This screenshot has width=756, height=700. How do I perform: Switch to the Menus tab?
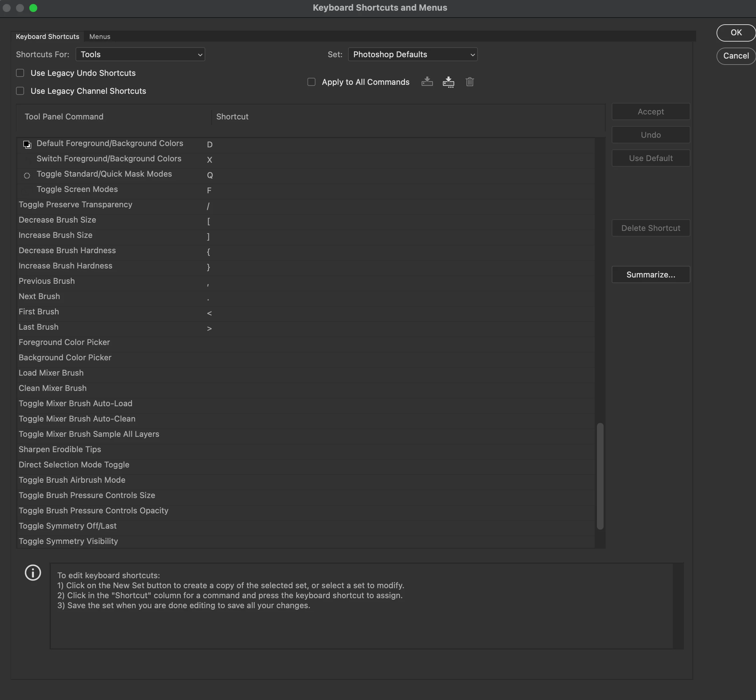[99, 37]
